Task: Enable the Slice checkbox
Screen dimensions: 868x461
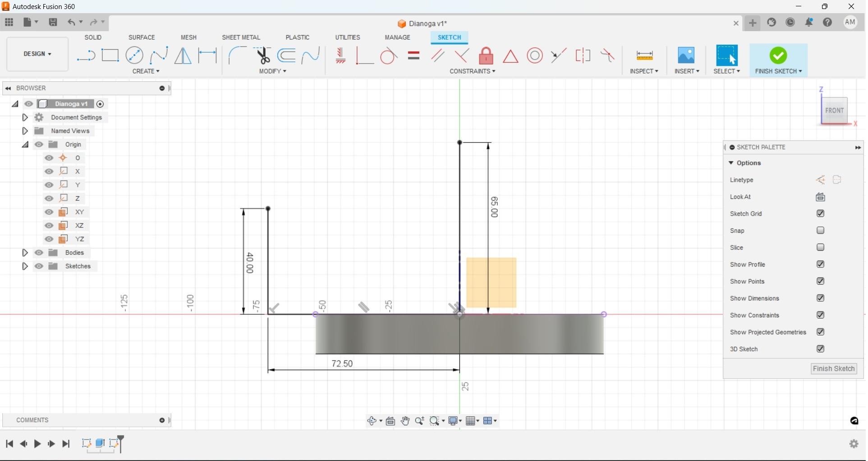Action: pos(821,248)
